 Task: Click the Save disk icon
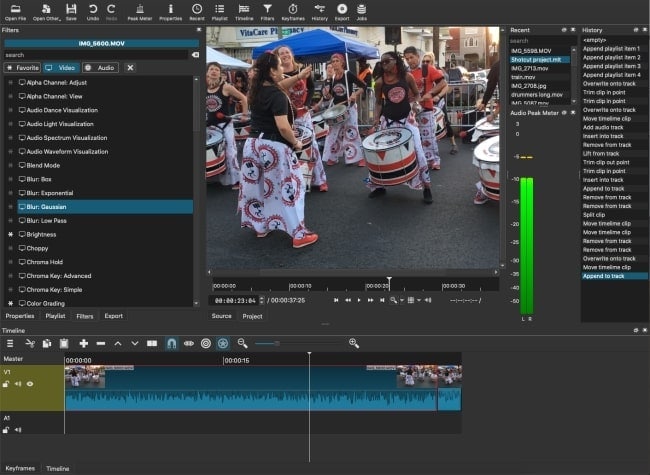point(71,11)
